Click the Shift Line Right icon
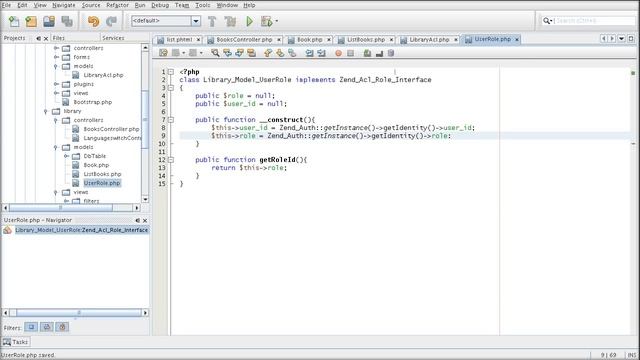640x360 pixels. 322,53
